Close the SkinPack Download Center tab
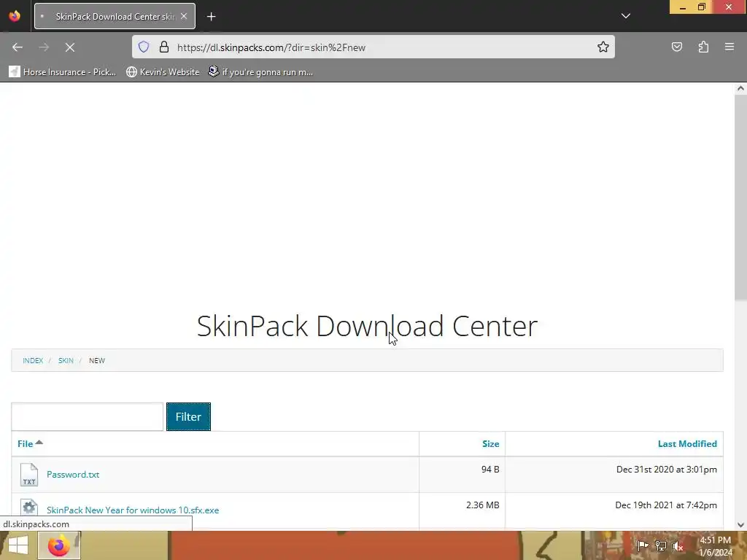The width and height of the screenshot is (747, 560). tap(184, 16)
